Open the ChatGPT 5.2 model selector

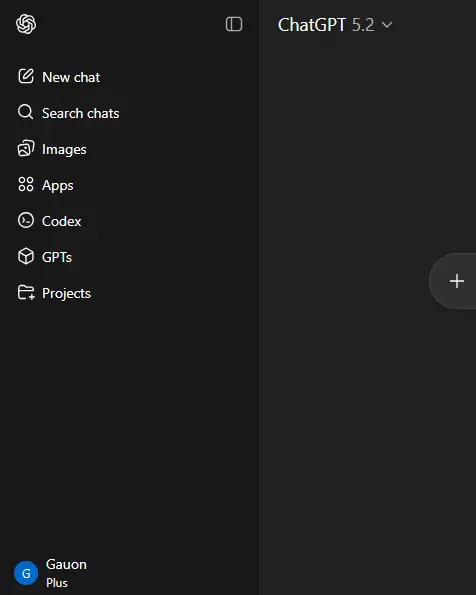335,25
